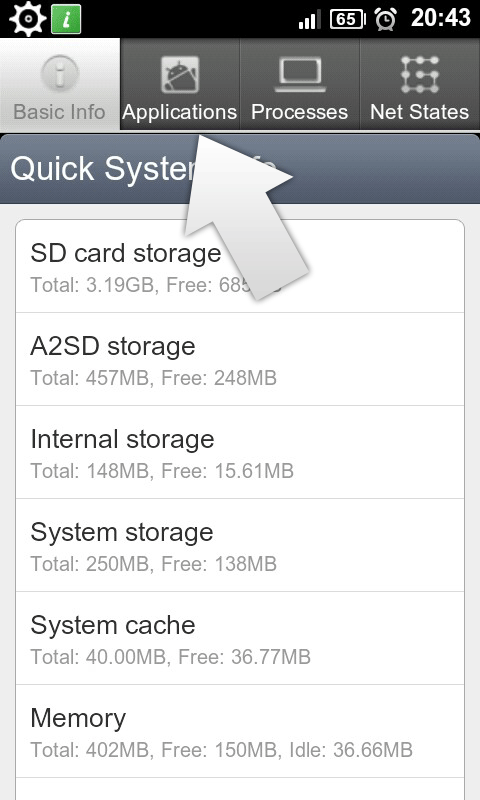Viewport: 480px width, 800px height.
Task: Tap the System storage row
Action: (x=240, y=545)
